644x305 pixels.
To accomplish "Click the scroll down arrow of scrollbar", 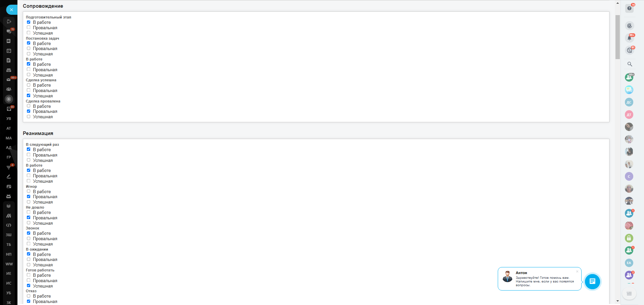I will 618,301.
